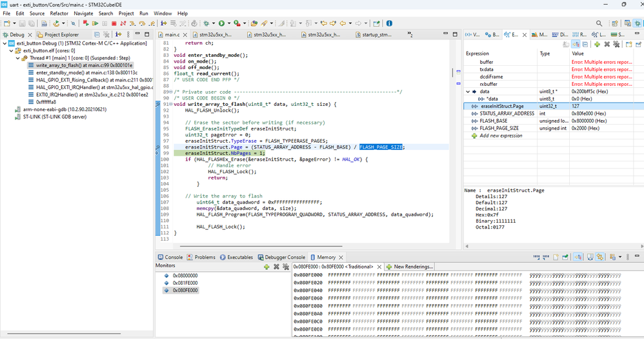Click Remove All Expressions double-X icon
Viewport: 644px width, 339px height.
click(616, 45)
